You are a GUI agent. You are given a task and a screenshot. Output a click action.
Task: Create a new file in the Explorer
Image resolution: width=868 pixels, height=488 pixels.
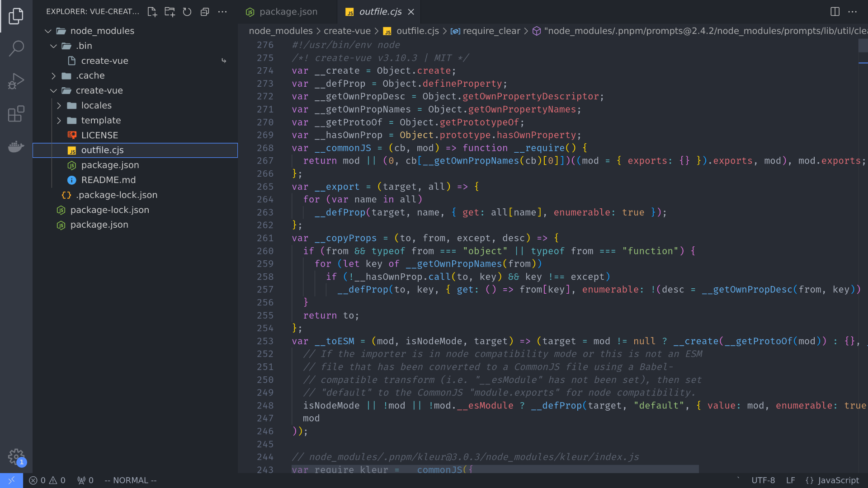(152, 12)
